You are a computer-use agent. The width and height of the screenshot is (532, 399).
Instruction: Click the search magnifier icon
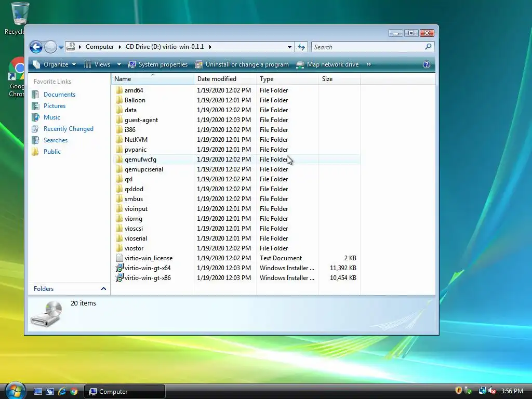coord(428,46)
